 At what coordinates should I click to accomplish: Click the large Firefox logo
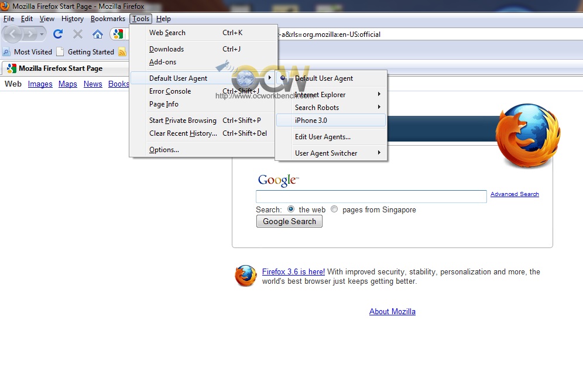528,136
